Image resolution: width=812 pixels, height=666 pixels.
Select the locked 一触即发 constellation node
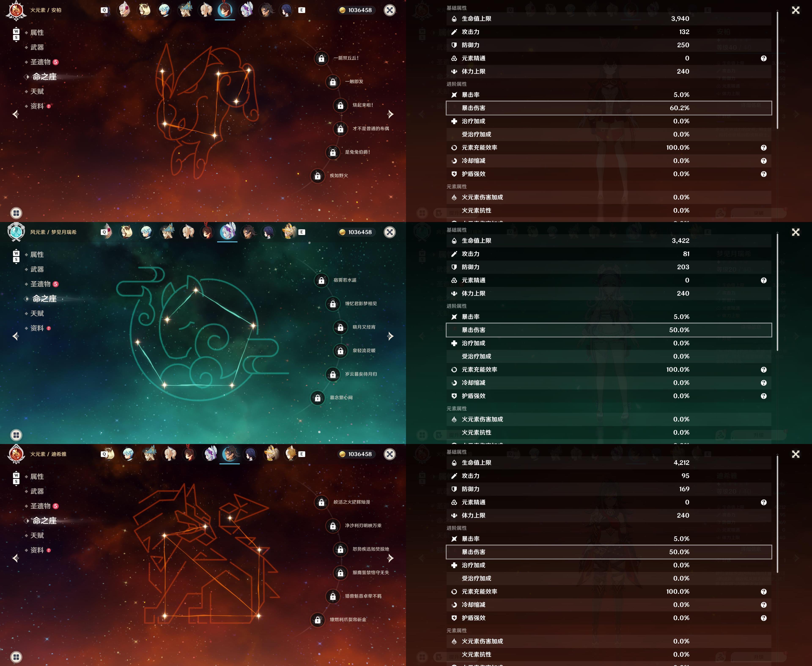click(333, 82)
